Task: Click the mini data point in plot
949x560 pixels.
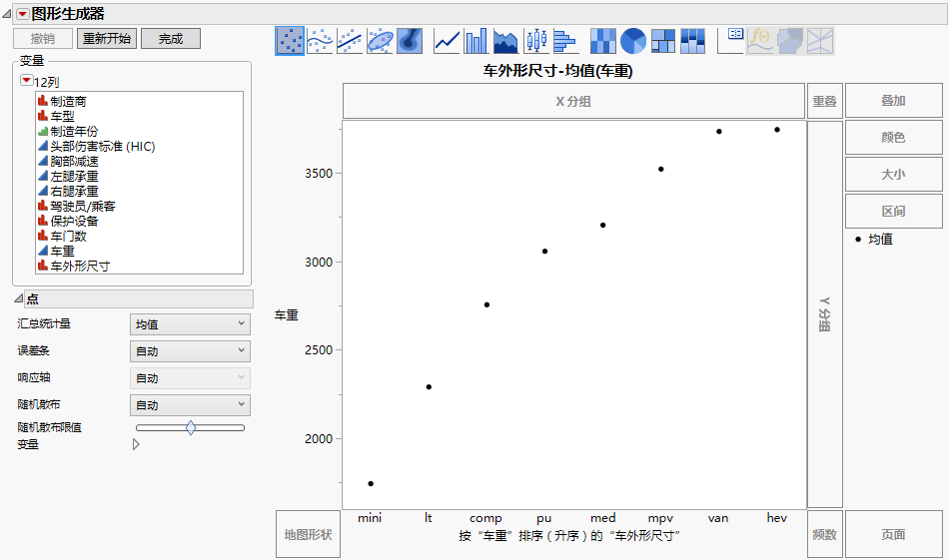Action: click(x=371, y=483)
